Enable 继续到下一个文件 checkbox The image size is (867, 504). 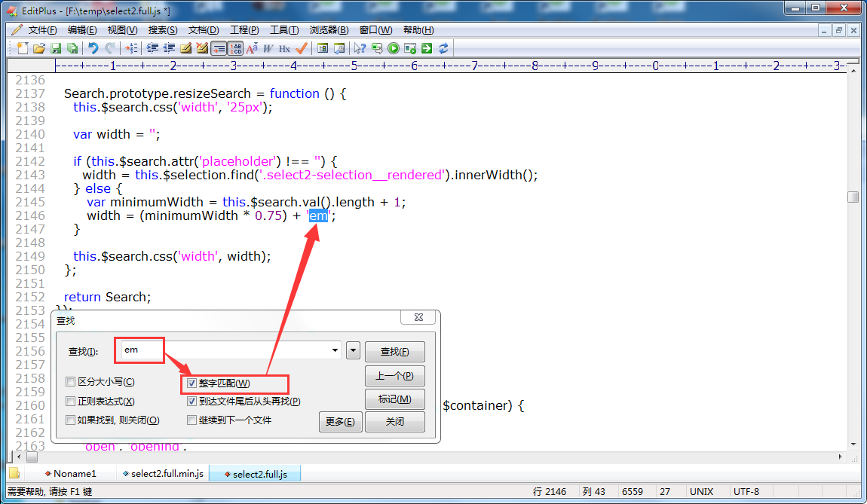tap(191, 420)
